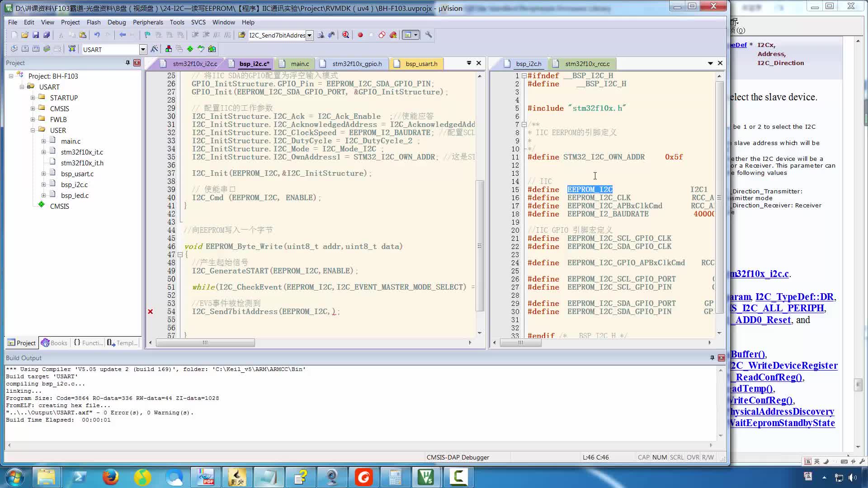Open the Flash menu

click(94, 22)
